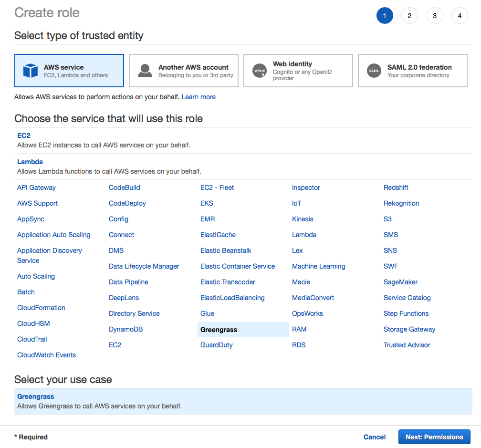Cancel role creation
This screenshot has width=481, height=448.
pos(374,437)
